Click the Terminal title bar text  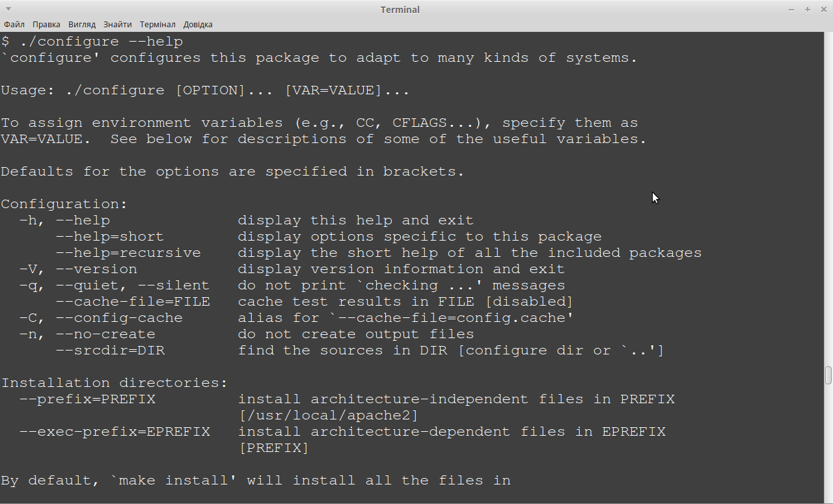[400, 9]
